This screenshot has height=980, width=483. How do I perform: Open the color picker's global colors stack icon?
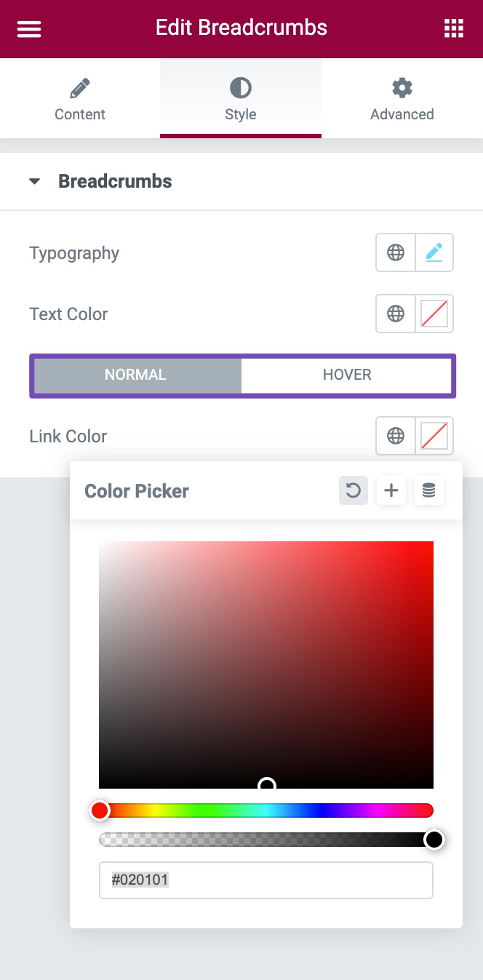point(429,490)
